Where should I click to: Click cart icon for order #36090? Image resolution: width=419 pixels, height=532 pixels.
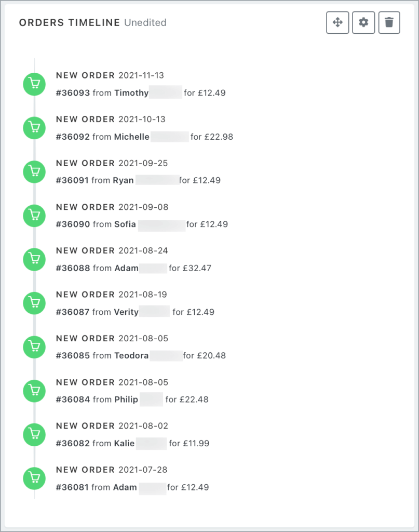click(x=35, y=216)
